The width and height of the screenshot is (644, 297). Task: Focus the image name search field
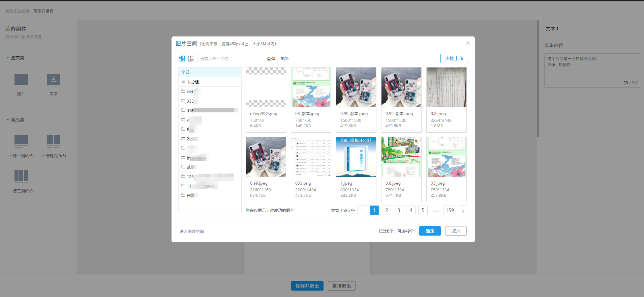click(231, 58)
